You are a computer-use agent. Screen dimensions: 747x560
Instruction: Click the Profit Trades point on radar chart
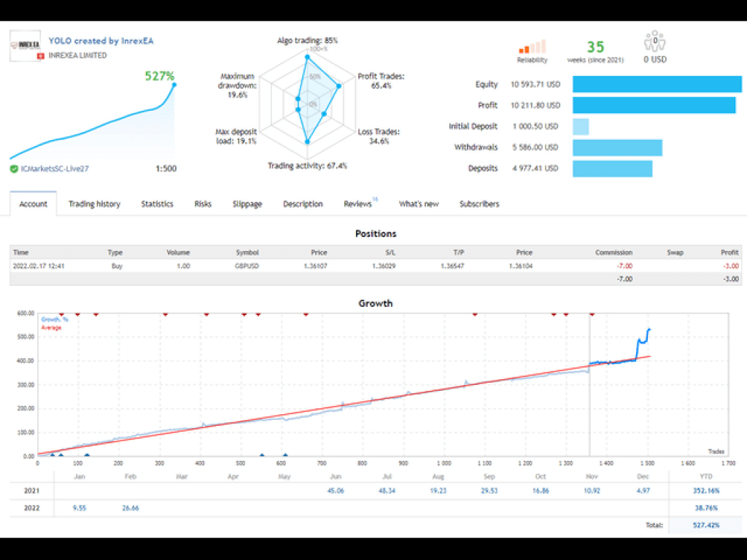click(338, 86)
